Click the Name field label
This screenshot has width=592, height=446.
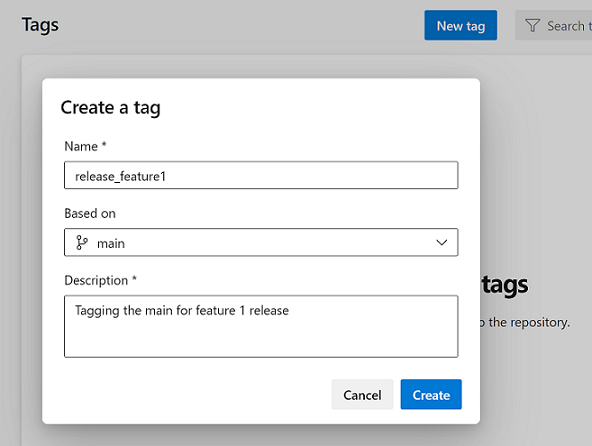pyautogui.click(x=85, y=146)
